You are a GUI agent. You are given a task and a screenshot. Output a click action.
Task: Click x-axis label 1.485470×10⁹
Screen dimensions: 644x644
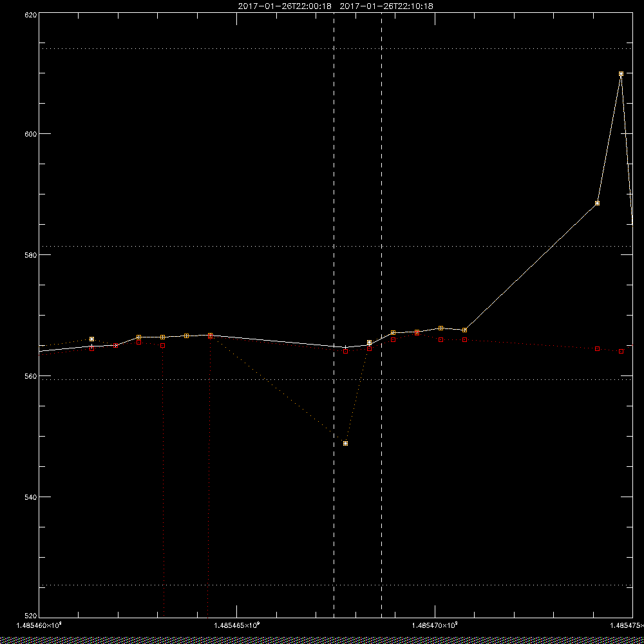[435, 625]
